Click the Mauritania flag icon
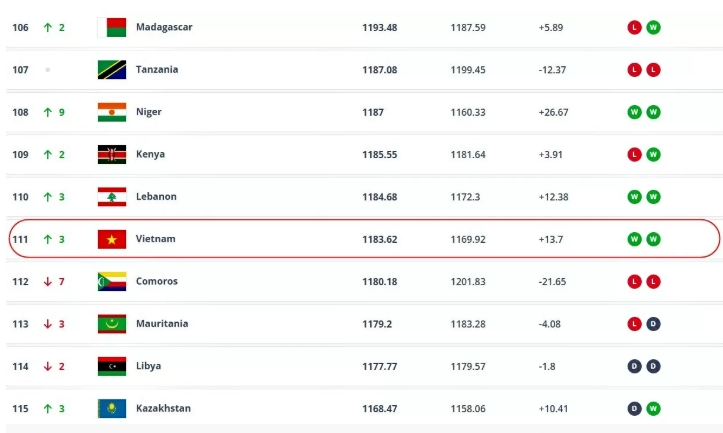Image resolution: width=723 pixels, height=433 pixels. (x=112, y=324)
